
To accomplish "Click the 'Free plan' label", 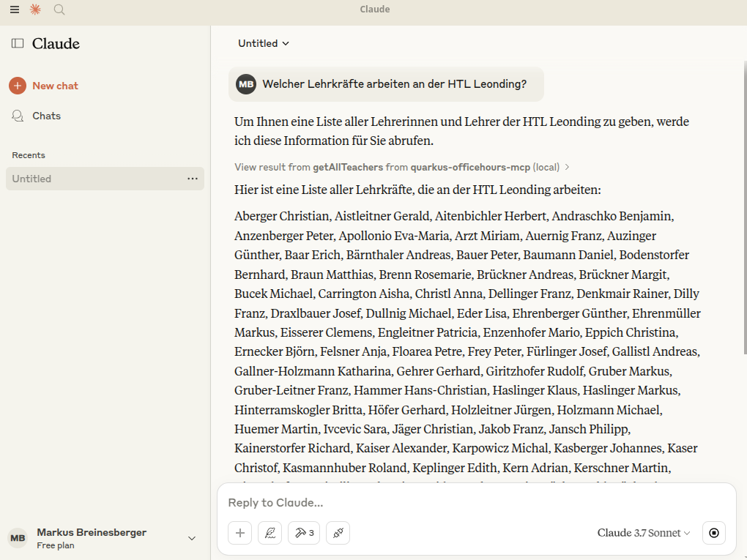I will (55, 545).
